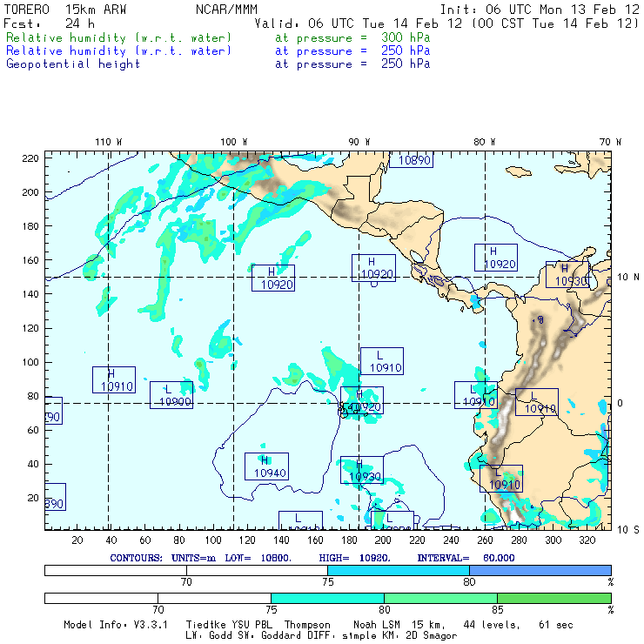Click the '44 levels,' text
The height and width of the screenshot is (644, 644).
click(492, 625)
